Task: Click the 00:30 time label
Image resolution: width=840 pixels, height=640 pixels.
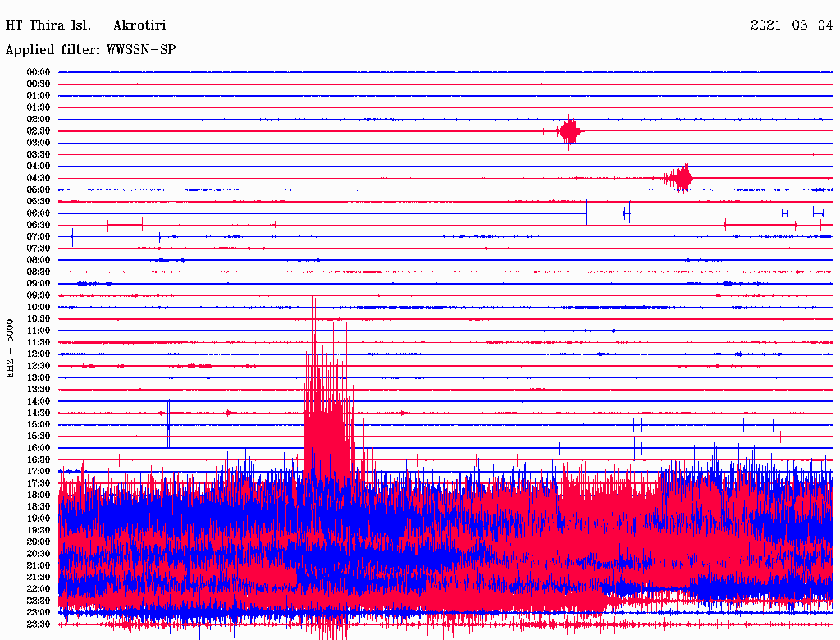Action: (x=39, y=85)
